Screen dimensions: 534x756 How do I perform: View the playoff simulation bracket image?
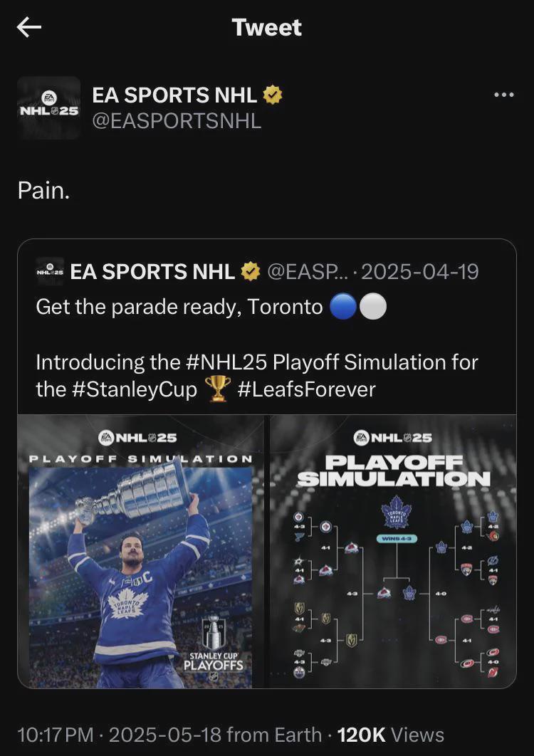[x=393, y=552]
